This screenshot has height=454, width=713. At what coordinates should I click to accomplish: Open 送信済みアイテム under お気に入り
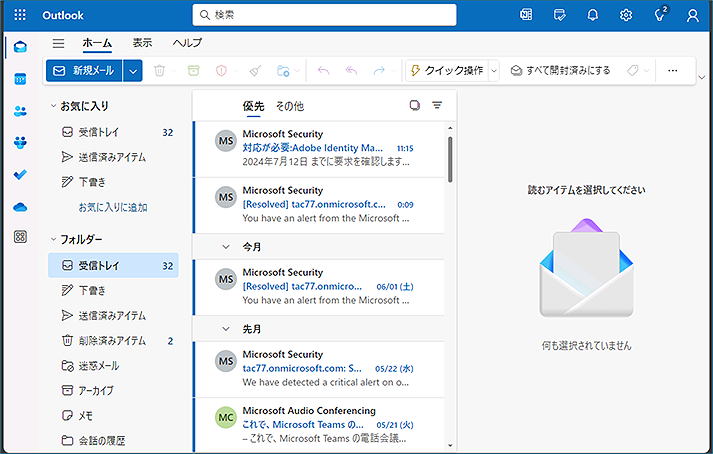[x=113, y=157]
